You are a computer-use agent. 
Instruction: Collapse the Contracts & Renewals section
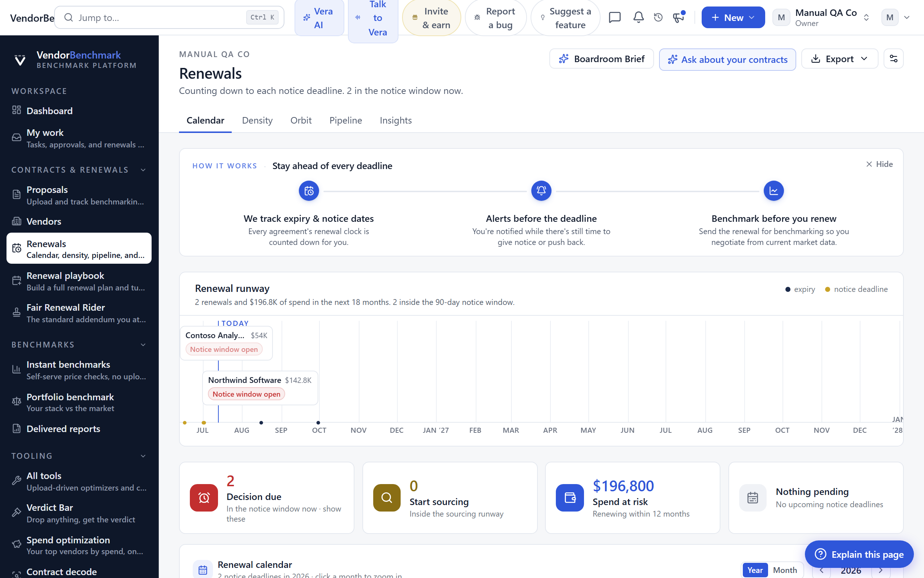click(143, 170)
